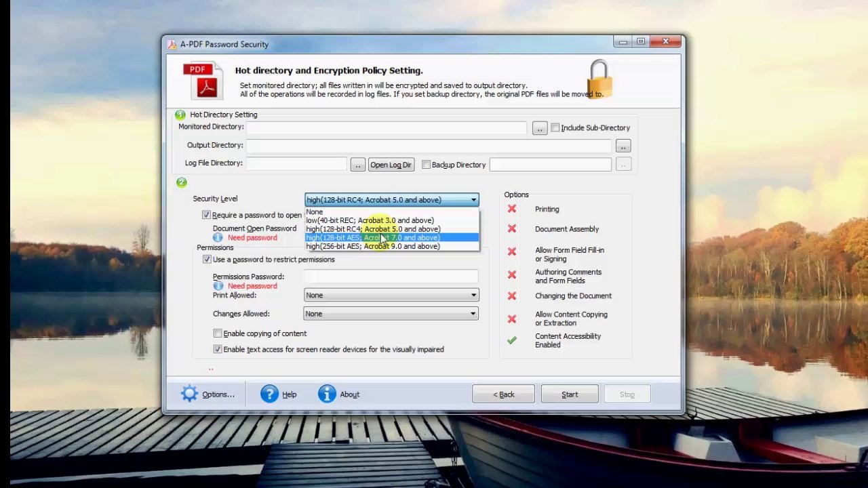Open the About dialog
This screenshot has height=488, width=868.
point(339,394)
